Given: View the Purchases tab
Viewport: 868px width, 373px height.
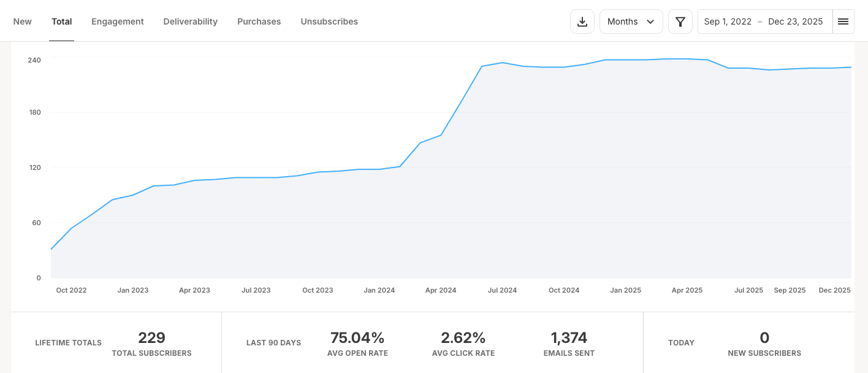Looking at the screenshot, I should [259, 21].
